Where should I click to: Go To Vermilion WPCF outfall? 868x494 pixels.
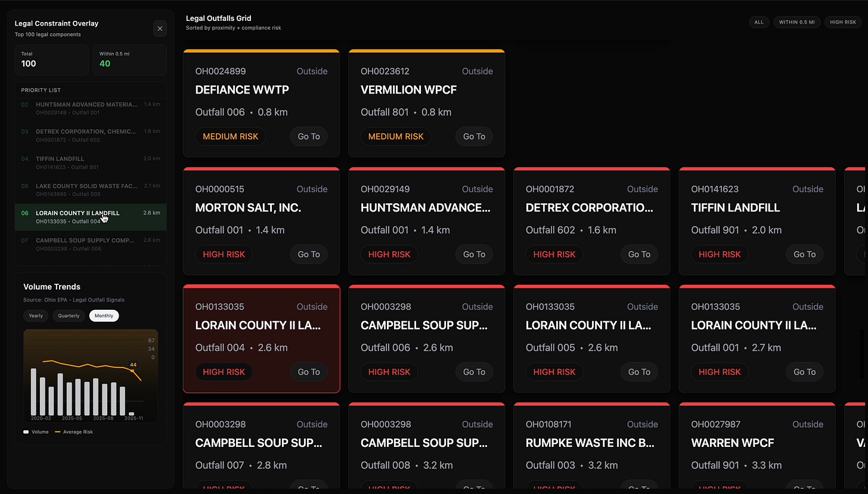pyautogui.click(x=474, y=136)
